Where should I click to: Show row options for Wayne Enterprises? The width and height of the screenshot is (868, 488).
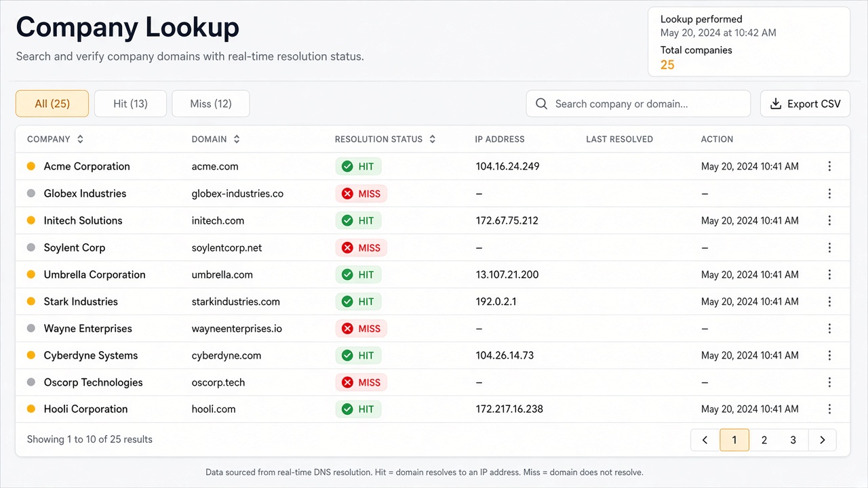[829, 328]
